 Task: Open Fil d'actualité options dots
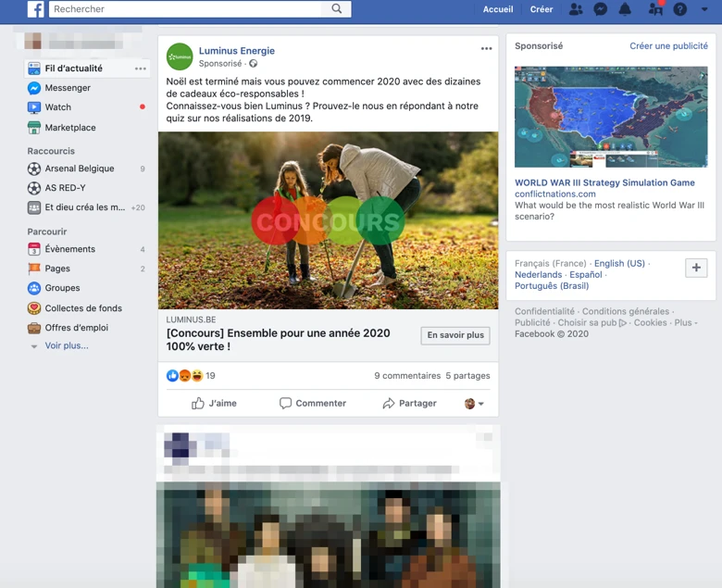tap(141, 69)
